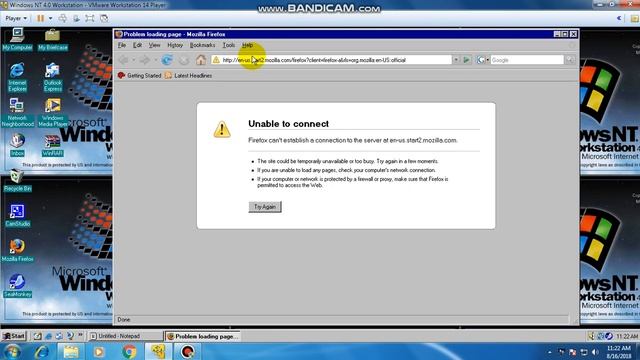Open the Recycle Bin
Image resolution: width=640 pixels, height=360 pixels.
pos(17,180)
